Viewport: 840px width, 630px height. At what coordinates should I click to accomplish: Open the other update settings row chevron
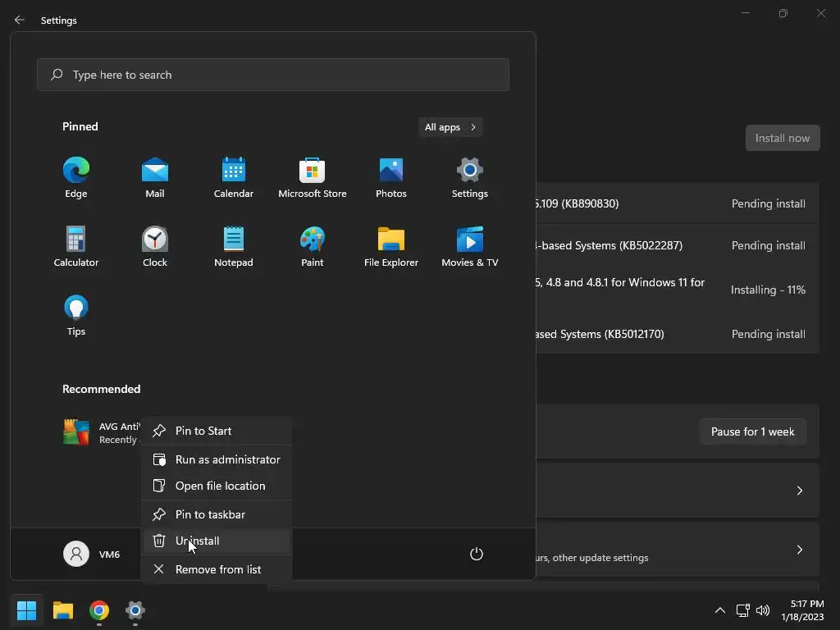pos(799,550)
